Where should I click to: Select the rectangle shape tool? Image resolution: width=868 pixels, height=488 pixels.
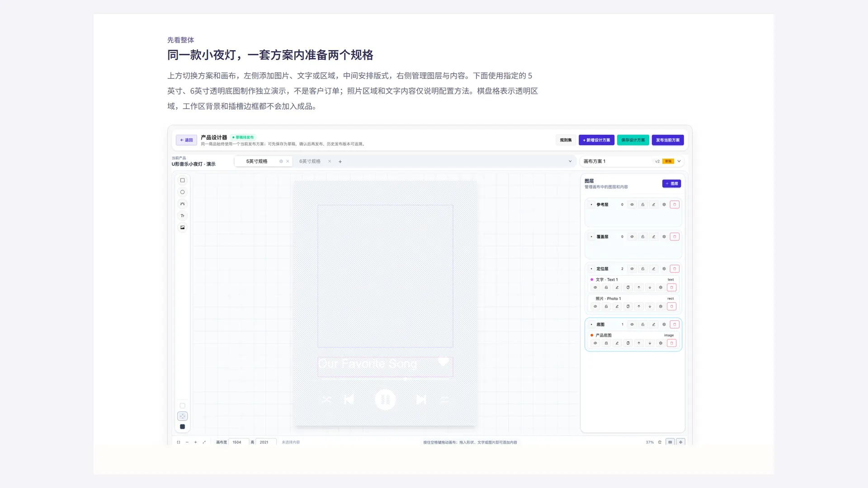(182, 180)
